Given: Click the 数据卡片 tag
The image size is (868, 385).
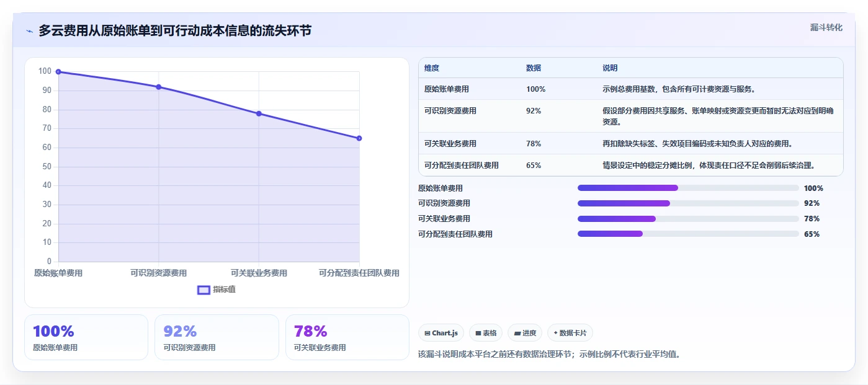Looking at the screenshot, I should coord(570,333).
